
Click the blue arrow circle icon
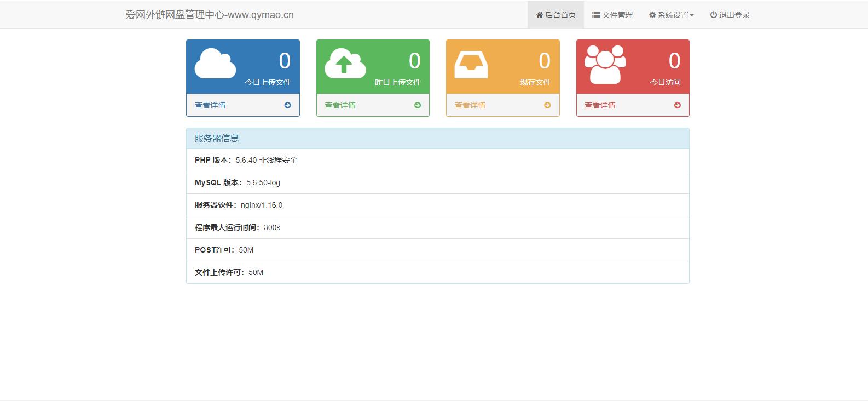tap(287, 105)
